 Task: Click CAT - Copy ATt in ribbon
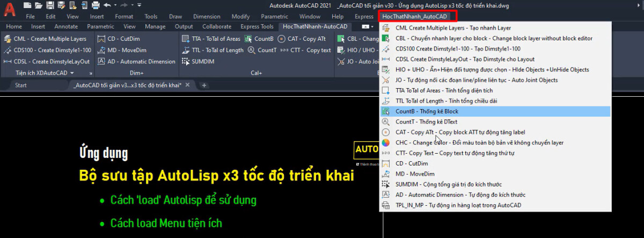pyautogui.click(x=302, y=39)
